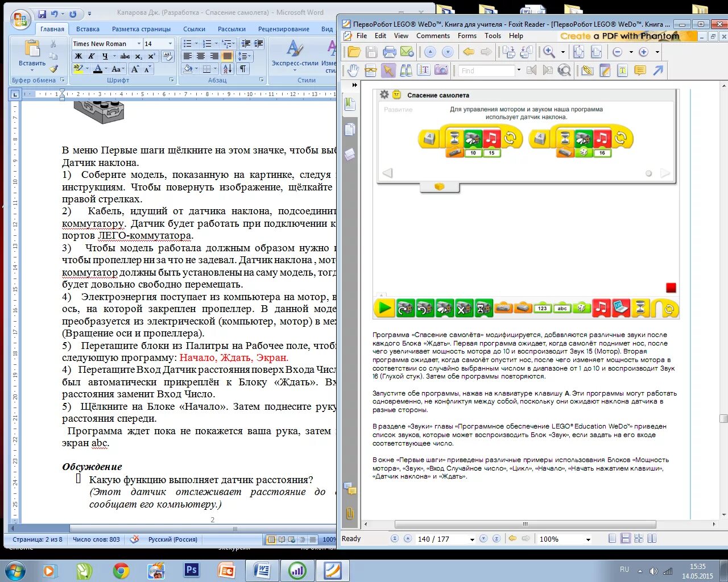Open Foxit bookmarks side panel
The height and width of the screenshot is (582, 728).
point(350,105)
